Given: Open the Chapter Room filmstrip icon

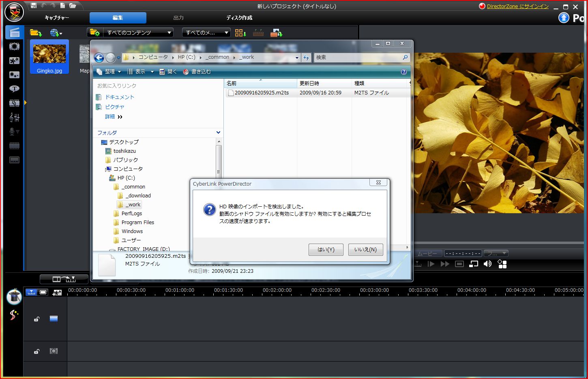Looking at the screenshot, I should (14, 146).
